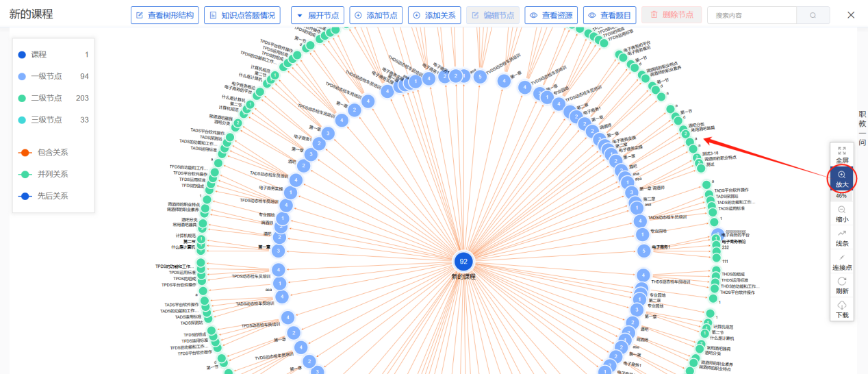This screenshot has width=868, height=374.
Task: Zoom out using the 缩小 icon
Action: [x=841, y=210]
